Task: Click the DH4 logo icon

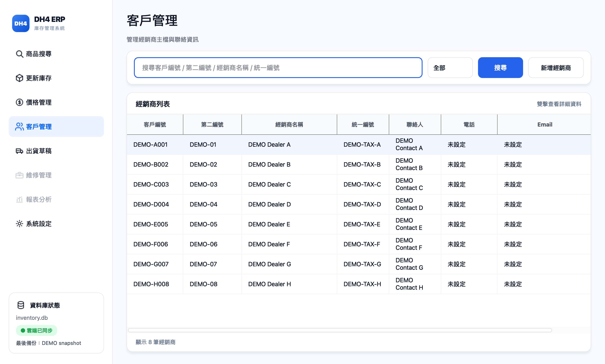Action: (x=21, y=23)
